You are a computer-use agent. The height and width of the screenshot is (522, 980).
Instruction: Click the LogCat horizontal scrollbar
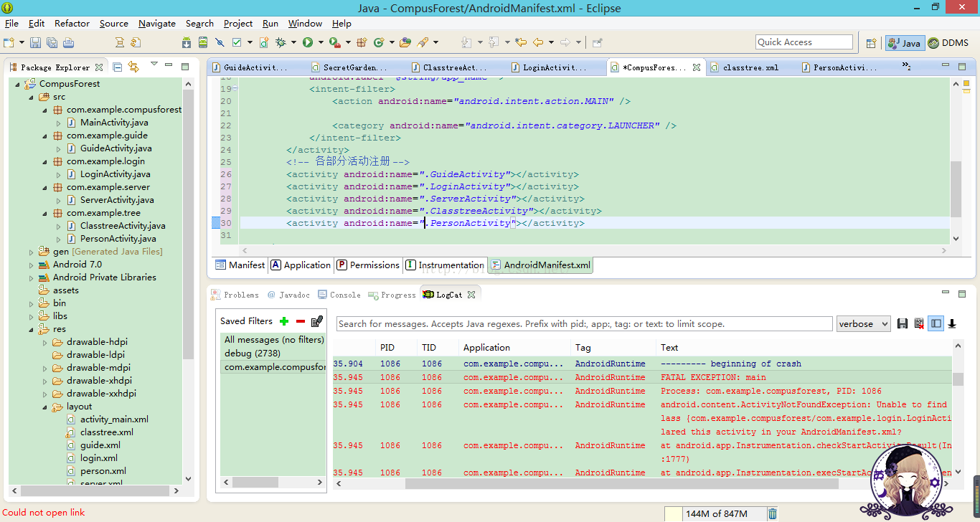coord(621,484)
